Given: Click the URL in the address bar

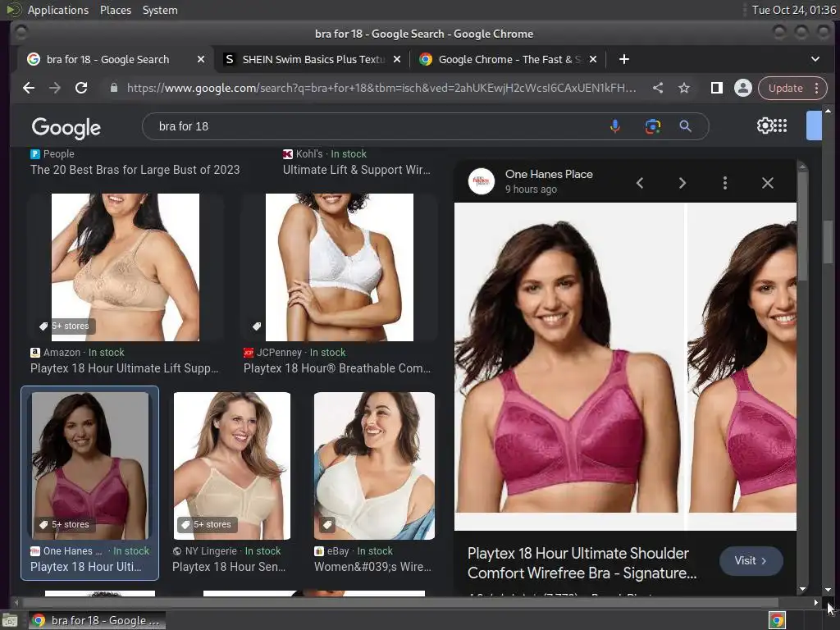Looking at the screenshot, I should click(x=381, y=88).
